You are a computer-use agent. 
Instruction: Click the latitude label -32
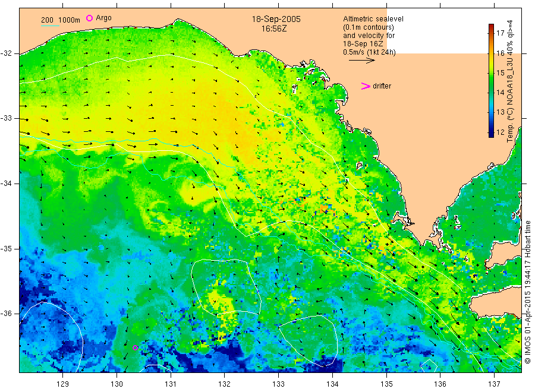point(6,53)
